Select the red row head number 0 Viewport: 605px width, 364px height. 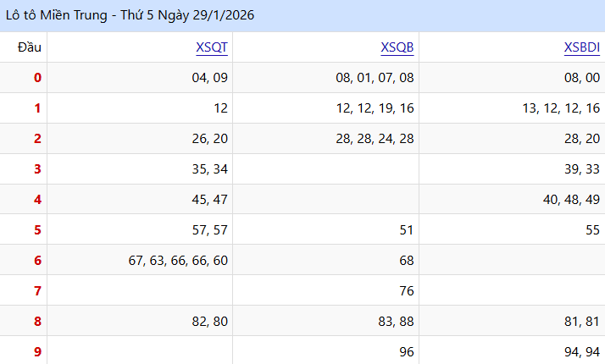click(37, 78)
